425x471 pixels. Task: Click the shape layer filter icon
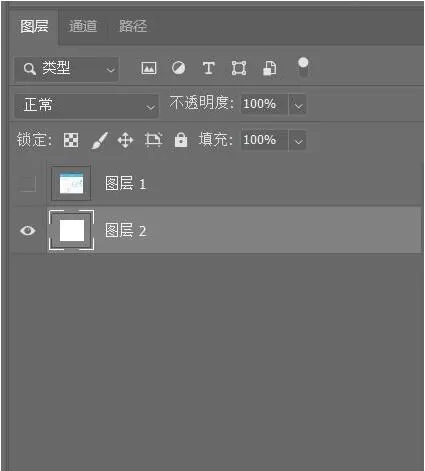point(239,68)
